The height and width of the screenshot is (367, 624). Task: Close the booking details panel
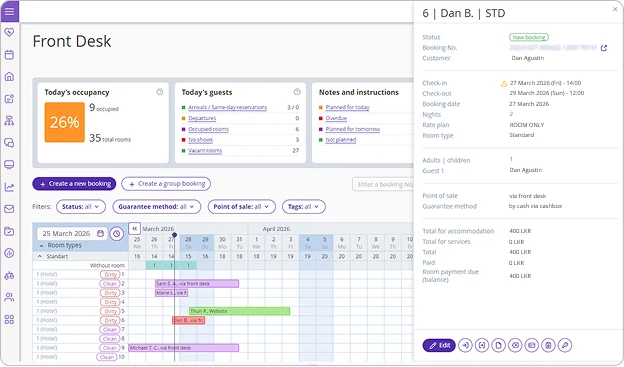(x=615, y=9)
